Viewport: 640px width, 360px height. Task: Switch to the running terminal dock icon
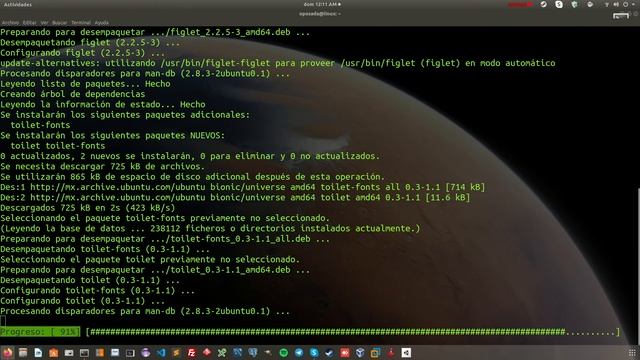pyautogui.click(x=84, y=352)
